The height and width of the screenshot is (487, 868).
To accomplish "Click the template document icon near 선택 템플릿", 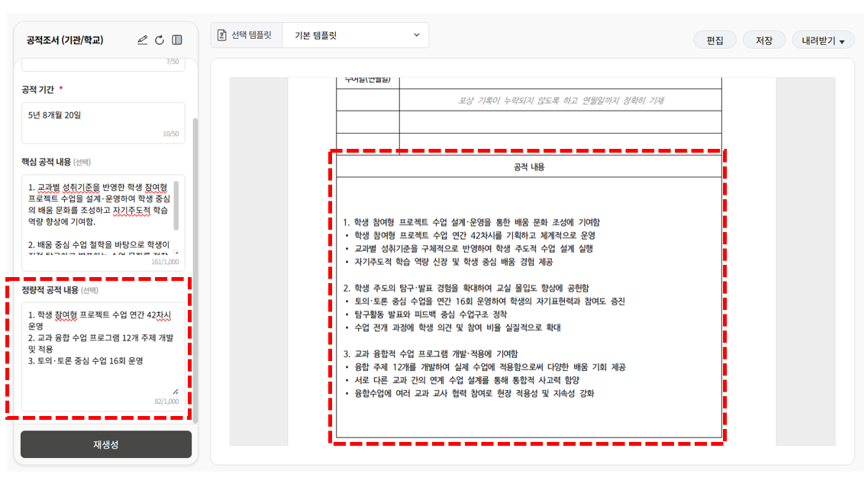I will [x=222, y=35].
